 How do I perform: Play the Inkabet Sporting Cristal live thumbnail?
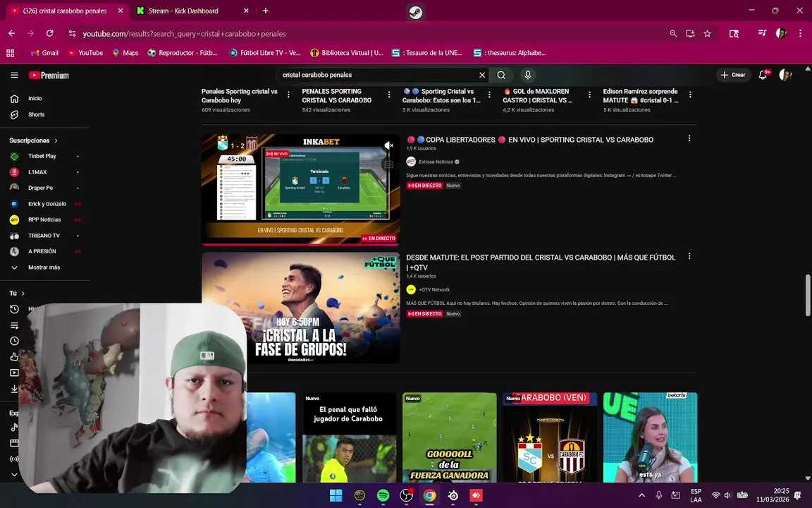(301, 190)
